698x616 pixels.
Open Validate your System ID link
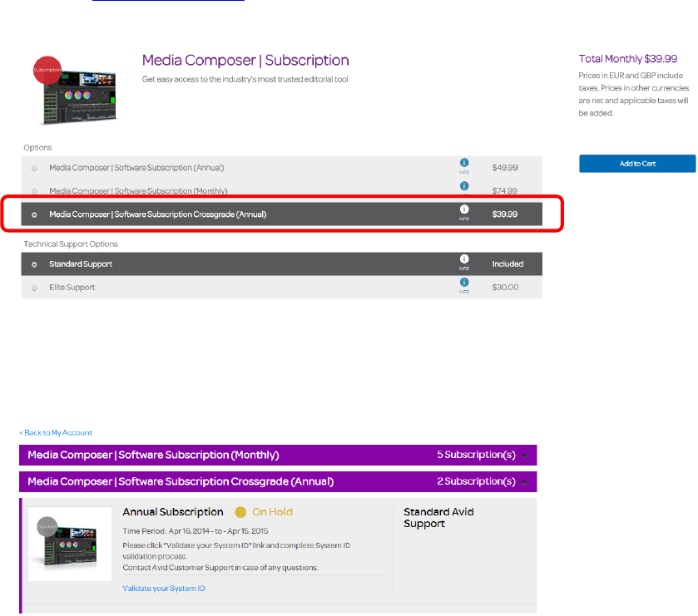pyautogui.click(x=164, y=588)
